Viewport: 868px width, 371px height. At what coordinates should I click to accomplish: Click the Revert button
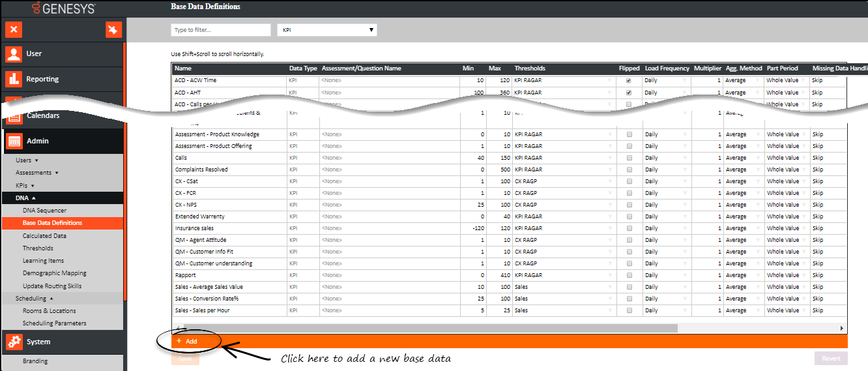[x=831, y=358]
